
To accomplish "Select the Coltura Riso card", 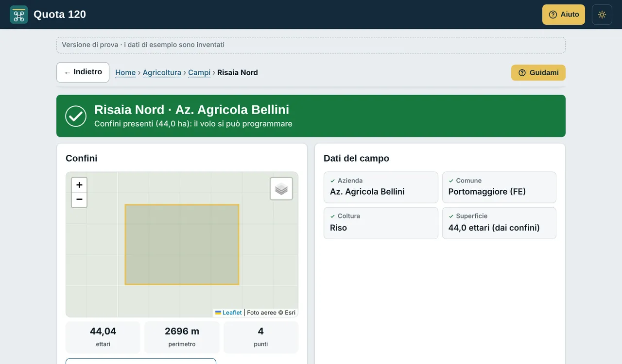I will pyautogui.click(x=381, y=223).
